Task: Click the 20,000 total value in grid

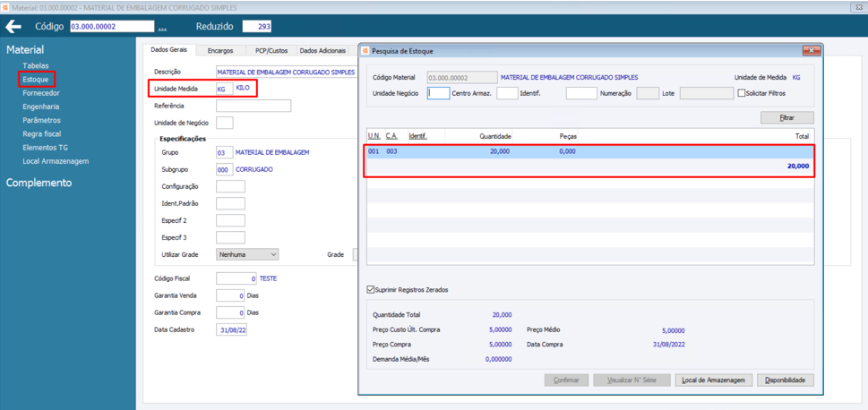Action: click(x=798, y=166)
